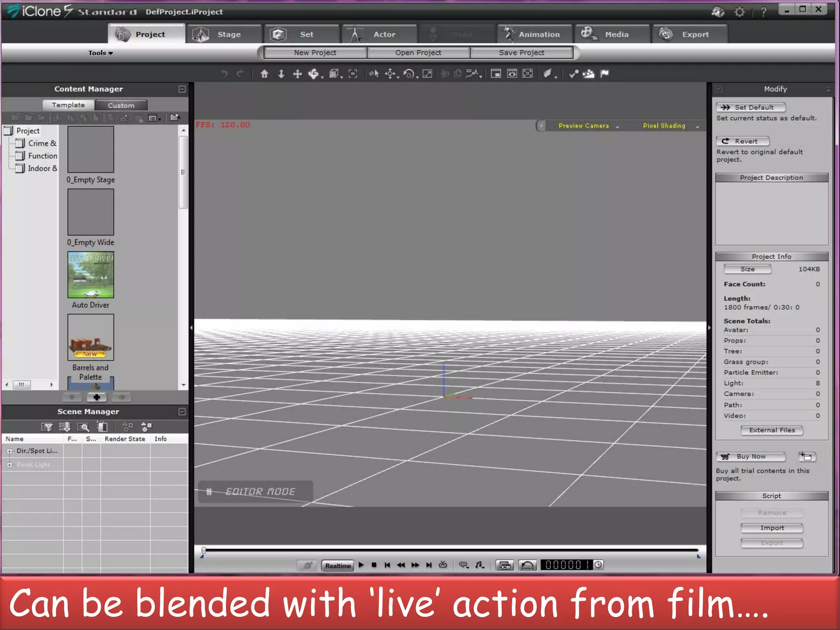This screenshot has height=630, width=840.
Task: Open the Pixel Shading dropdown
Action: (x=671, y=126)
